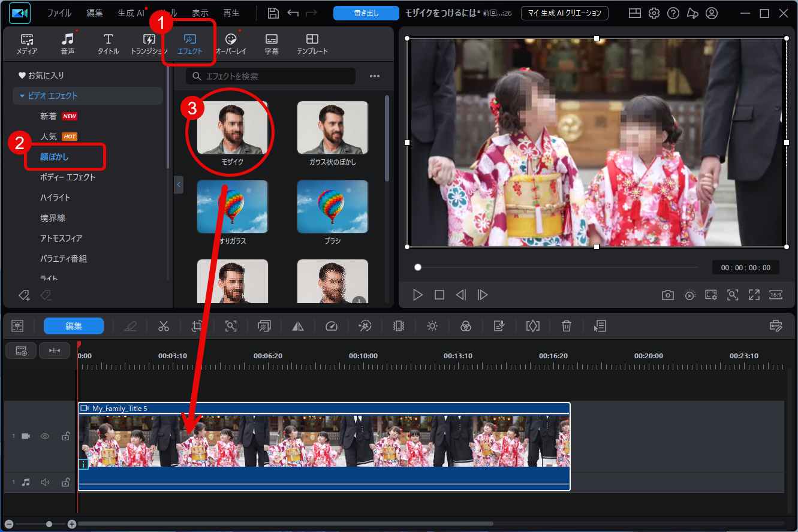This screenshot has height=532, width=798.
Task: Click the preview seek slider handle
Action: (418, 267)
